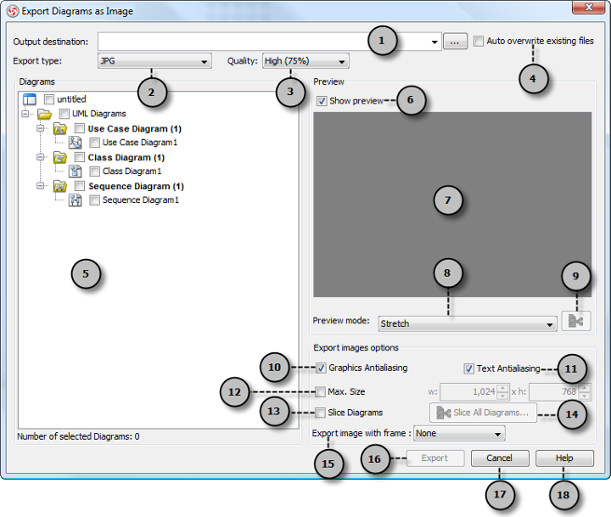The image size is (611, 517).
Task: Tick the Use Case Diagram (1) checkbox
Action: (x=79, y=128)
